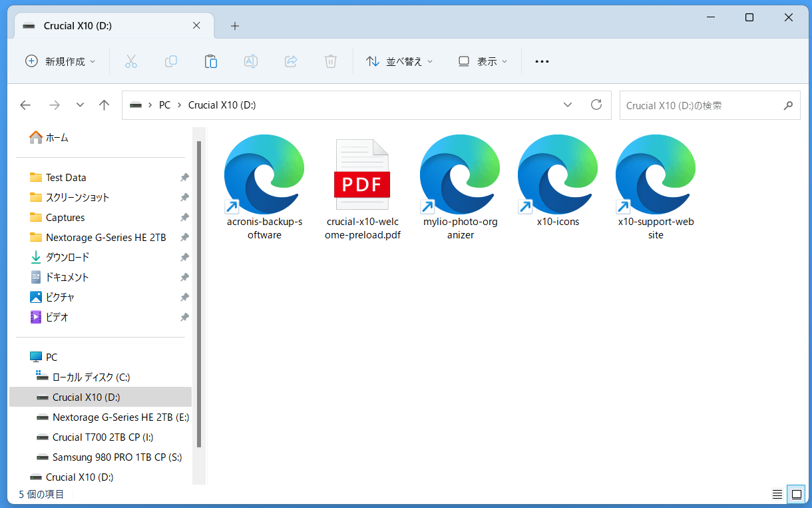Click the navigation pane vertical scrollbar
This screenshot has height=508, width=812.
pyautogui.click(x=199, y=294)
